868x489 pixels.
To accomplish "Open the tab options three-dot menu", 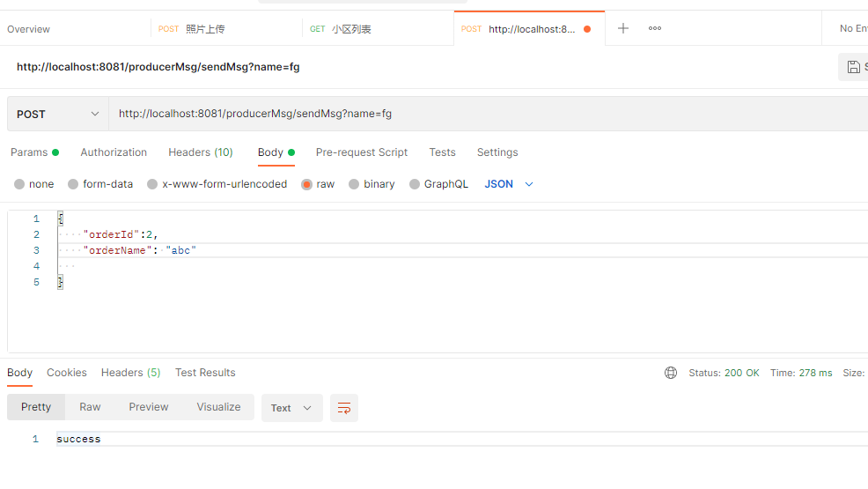I will [x=655, y=28].
